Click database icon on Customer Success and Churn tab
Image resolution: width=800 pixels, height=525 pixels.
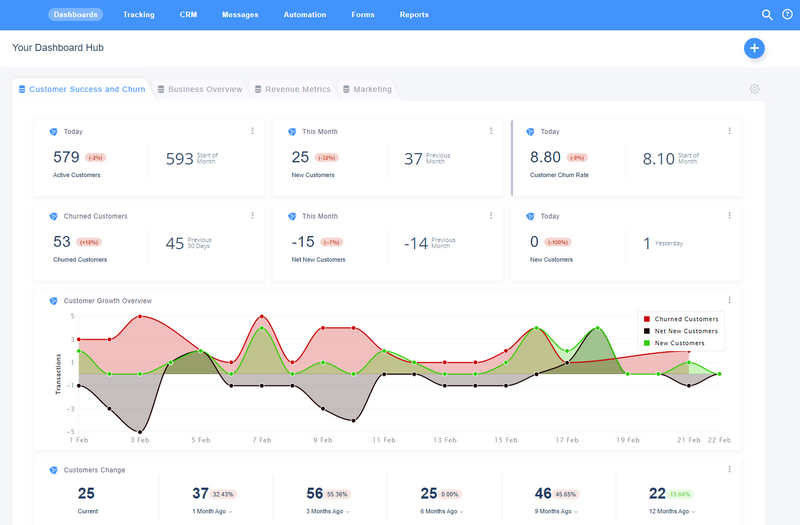click(22, 89)
